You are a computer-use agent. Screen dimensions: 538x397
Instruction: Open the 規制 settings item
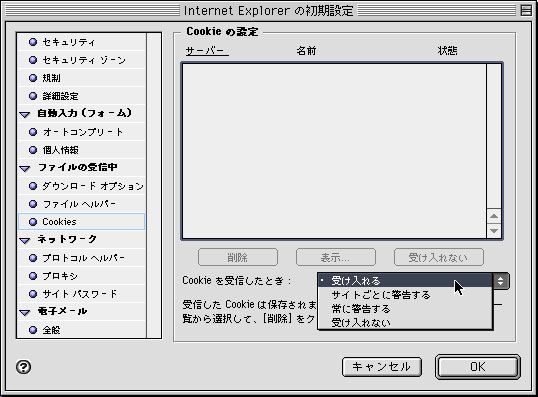pyautogui.click(x=82, y=78)
